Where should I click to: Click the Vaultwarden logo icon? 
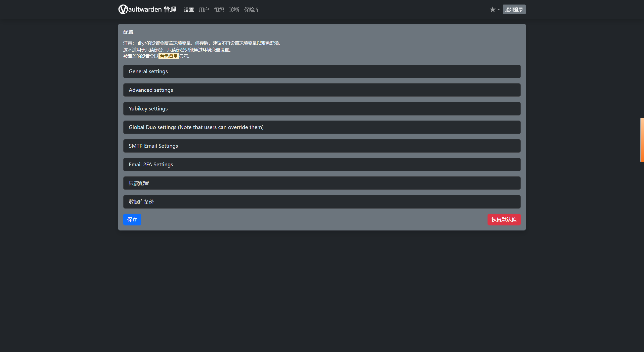[x=123, y=9]
